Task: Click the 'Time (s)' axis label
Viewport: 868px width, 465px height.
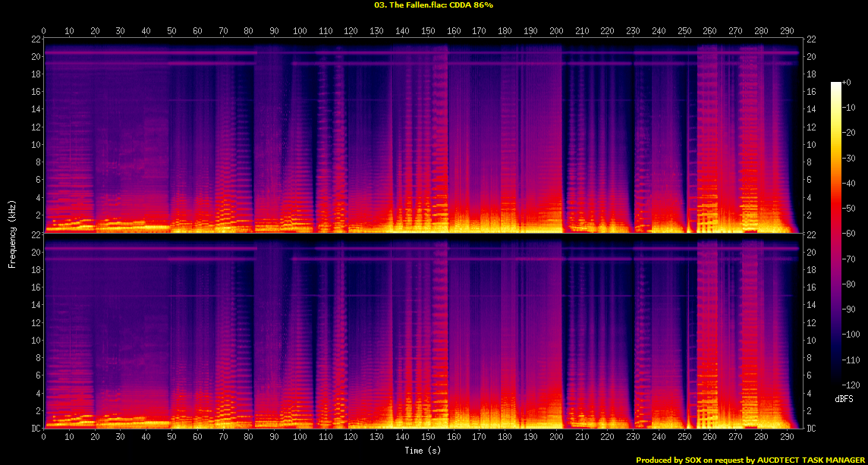Action: click(x=423, y=451)
